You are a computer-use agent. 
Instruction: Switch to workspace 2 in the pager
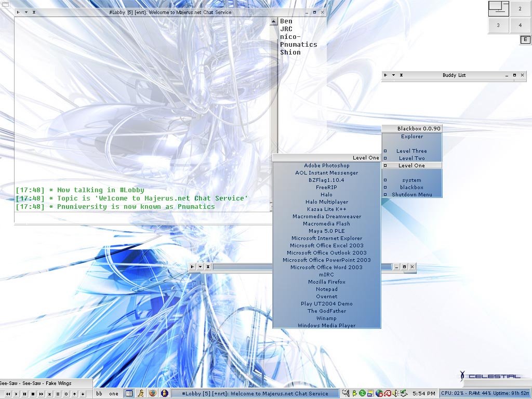point(520,8)
